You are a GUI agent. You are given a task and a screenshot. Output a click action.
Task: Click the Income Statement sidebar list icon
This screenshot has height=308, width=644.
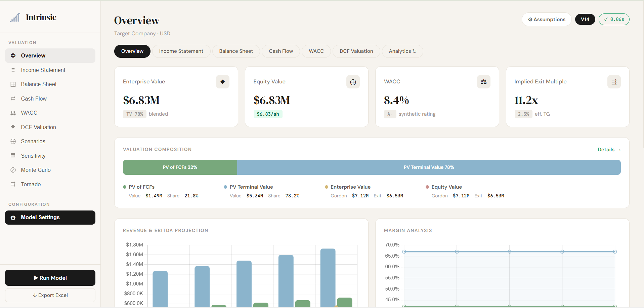[13, 70]
